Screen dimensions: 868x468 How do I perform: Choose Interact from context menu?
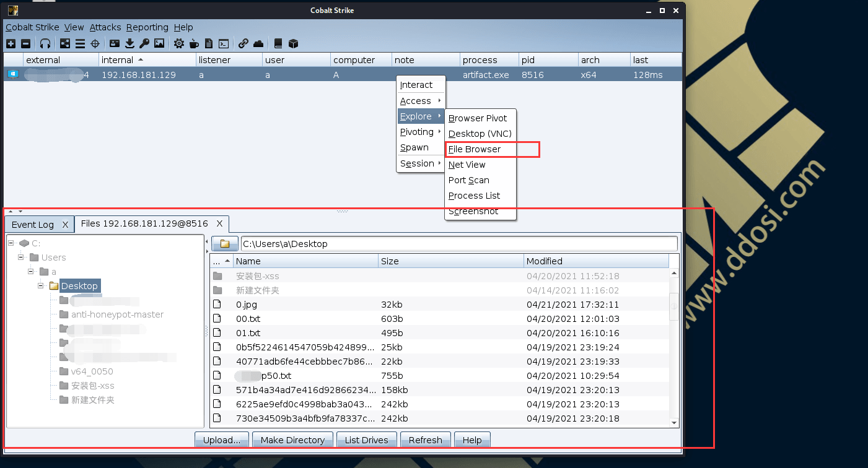coord(421,85)
